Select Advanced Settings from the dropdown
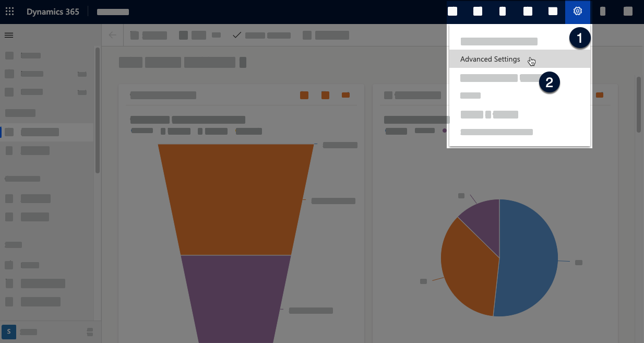Screen dimensions: 644x343 [520, 59]
